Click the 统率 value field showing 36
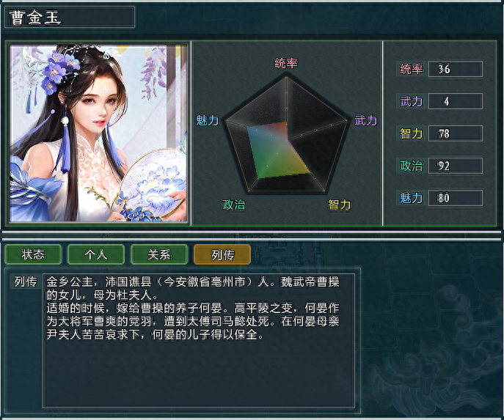This screenshot has height=420, width=504. click(x=456, y=69)
